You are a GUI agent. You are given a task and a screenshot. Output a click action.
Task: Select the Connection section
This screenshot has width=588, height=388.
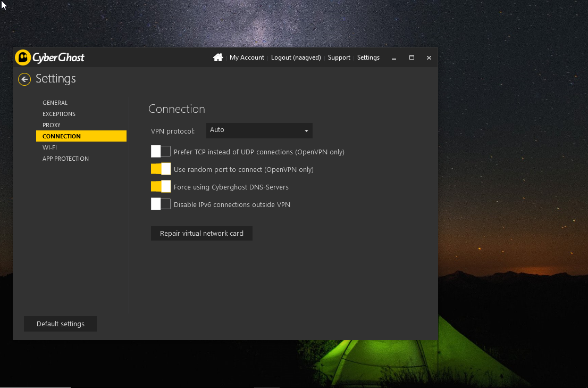[x=81, y=136]
